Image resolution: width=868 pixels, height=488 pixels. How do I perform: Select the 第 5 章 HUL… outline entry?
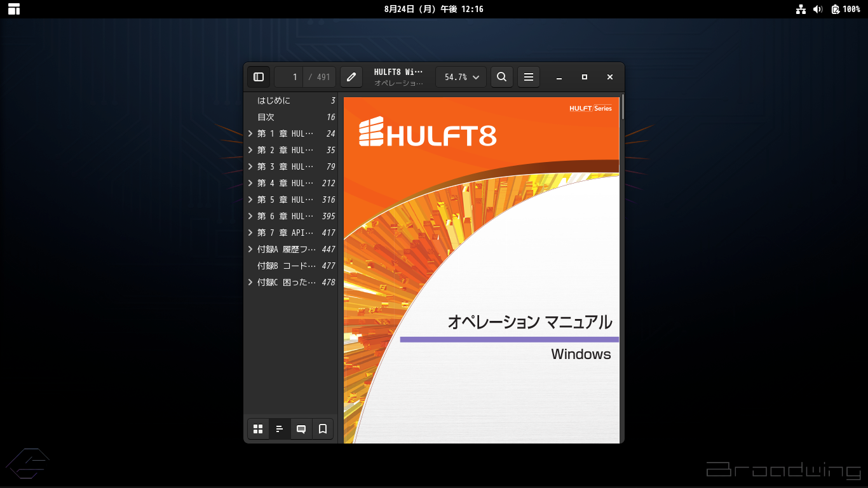(291, 200)
